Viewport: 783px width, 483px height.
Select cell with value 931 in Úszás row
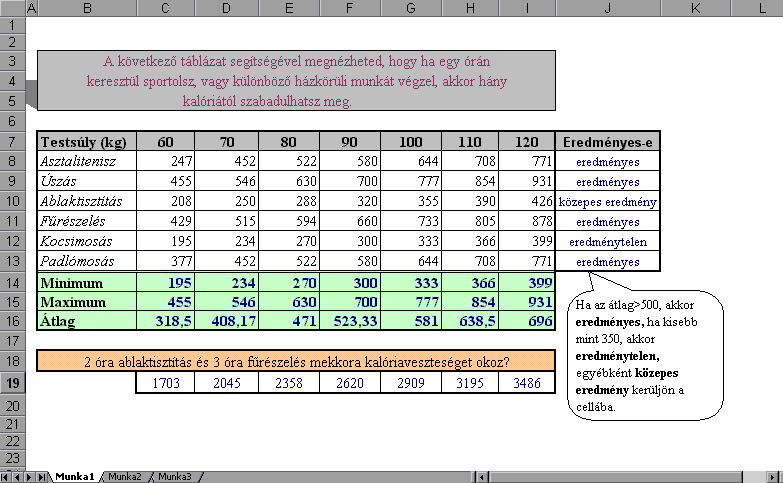pyautogui.click(x=527, y=181)
